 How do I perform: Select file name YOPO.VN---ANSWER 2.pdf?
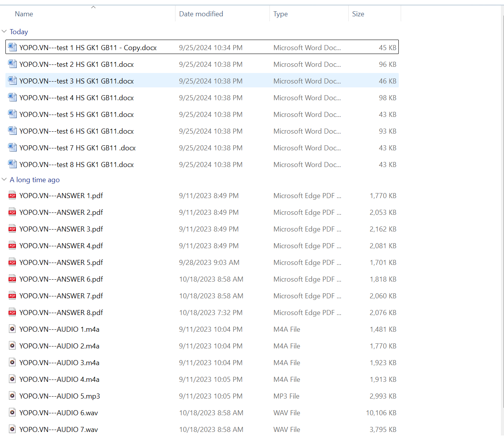tap(61, 212)
